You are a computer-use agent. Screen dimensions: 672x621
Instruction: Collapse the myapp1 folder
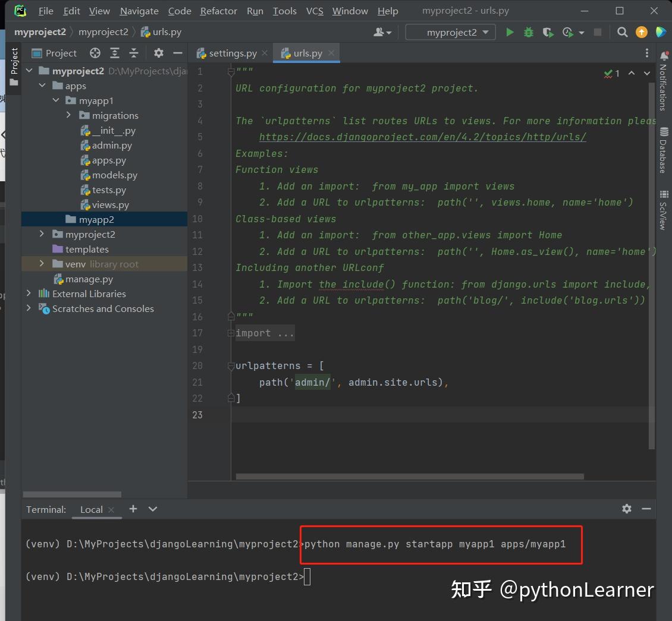tap(56, 100)
